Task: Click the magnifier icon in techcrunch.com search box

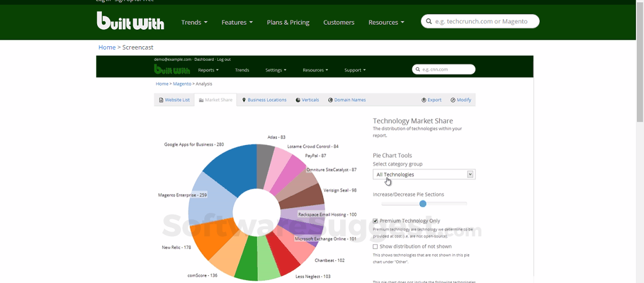Action: pyautogui.click(x=429, y=22)
